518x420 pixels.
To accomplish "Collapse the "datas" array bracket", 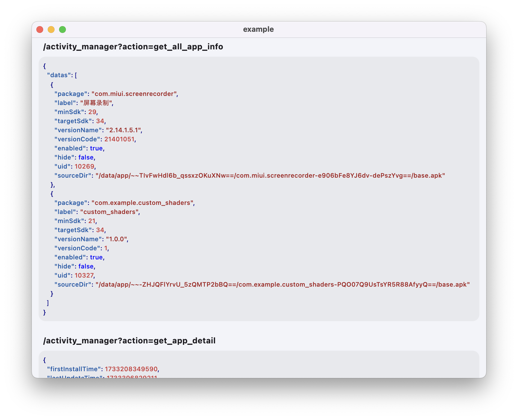I will point(76,75).
